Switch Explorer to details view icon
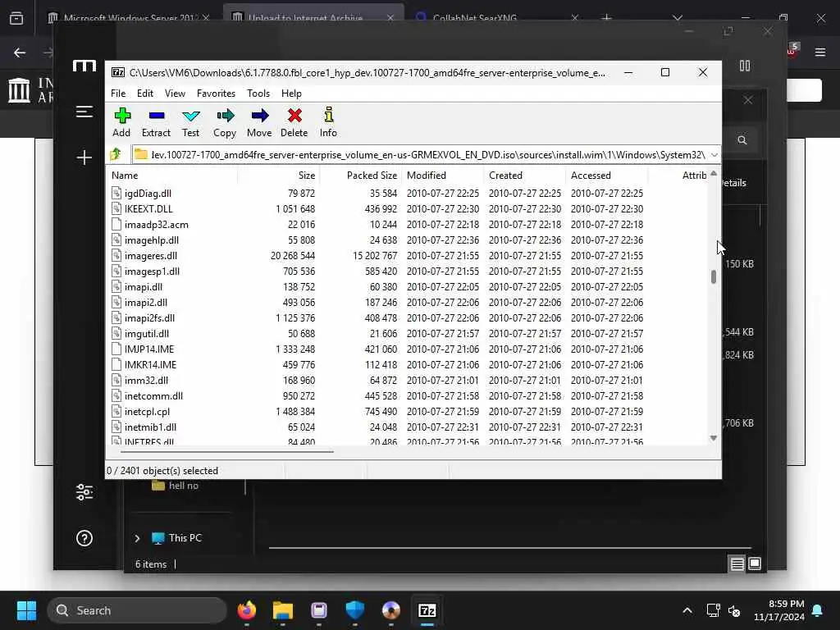Image resolution: width=840 pixels, height=630 pixels. tap(737, 564)
